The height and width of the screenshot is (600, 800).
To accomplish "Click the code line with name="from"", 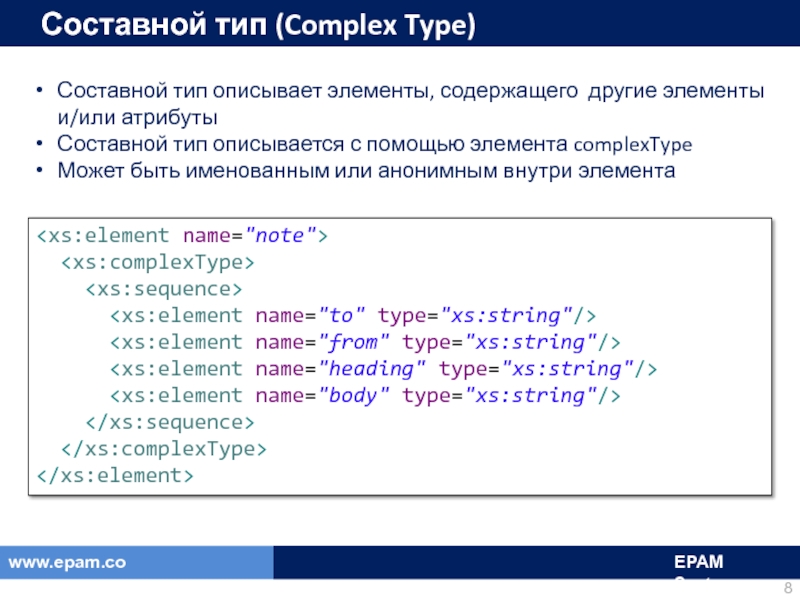I will click(365, 342).
